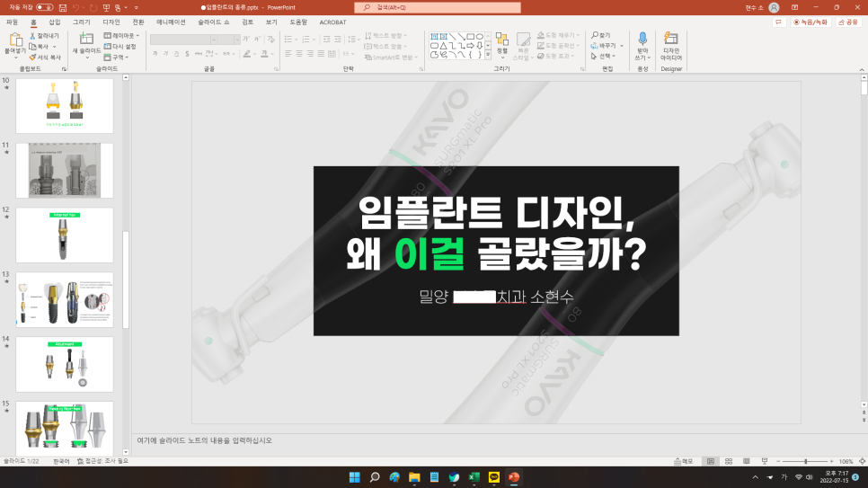
Task: Open the Select (선택) dropdown in Editing
Action: coord(606,56)
